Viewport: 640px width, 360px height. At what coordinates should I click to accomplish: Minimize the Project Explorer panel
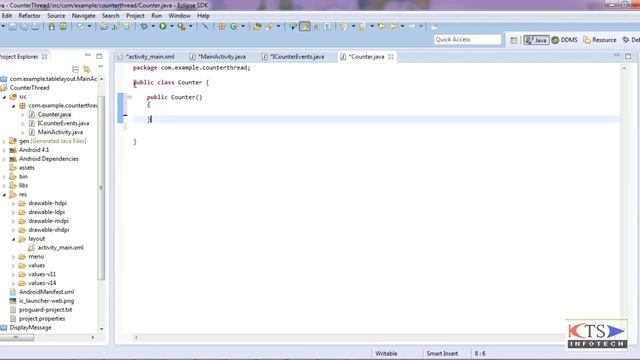click(88, 55)
